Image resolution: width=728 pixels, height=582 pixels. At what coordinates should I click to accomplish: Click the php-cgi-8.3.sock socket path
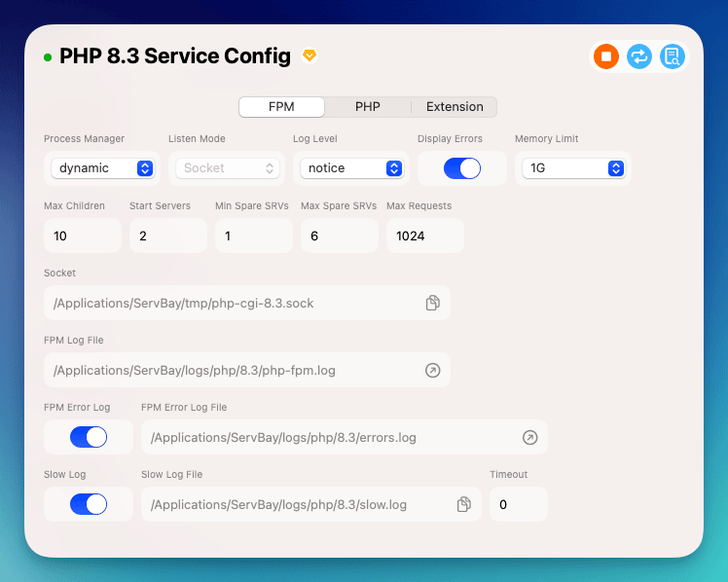tap(183, 303)
